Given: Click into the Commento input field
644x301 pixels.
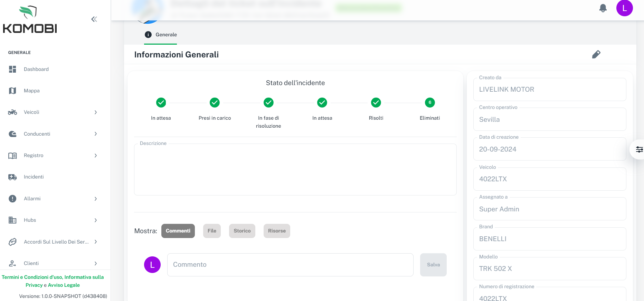Looking at the screenshot, I should [290, 265].
